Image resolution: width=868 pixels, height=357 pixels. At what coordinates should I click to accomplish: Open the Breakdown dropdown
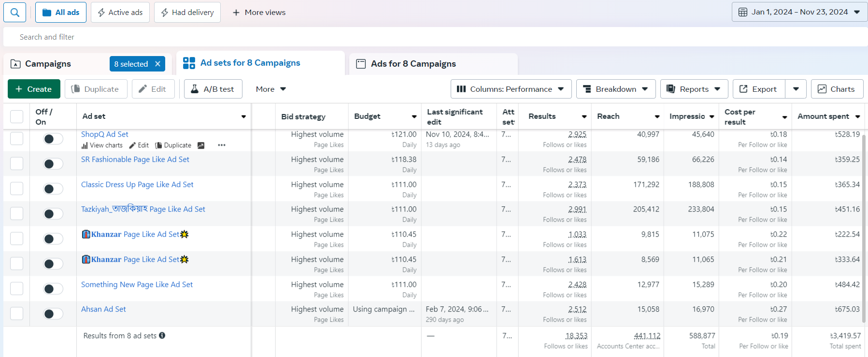click(615, 89)
